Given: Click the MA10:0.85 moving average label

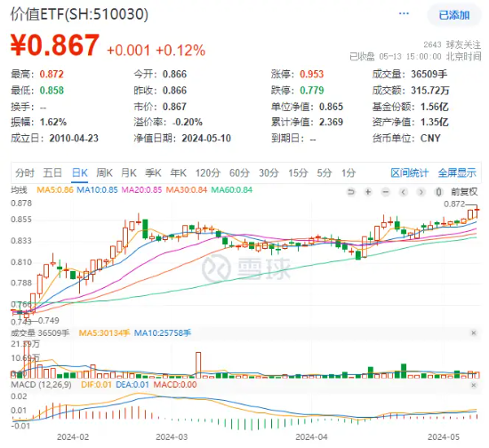Looking at the screenshot, I should (x=97, y=190).
